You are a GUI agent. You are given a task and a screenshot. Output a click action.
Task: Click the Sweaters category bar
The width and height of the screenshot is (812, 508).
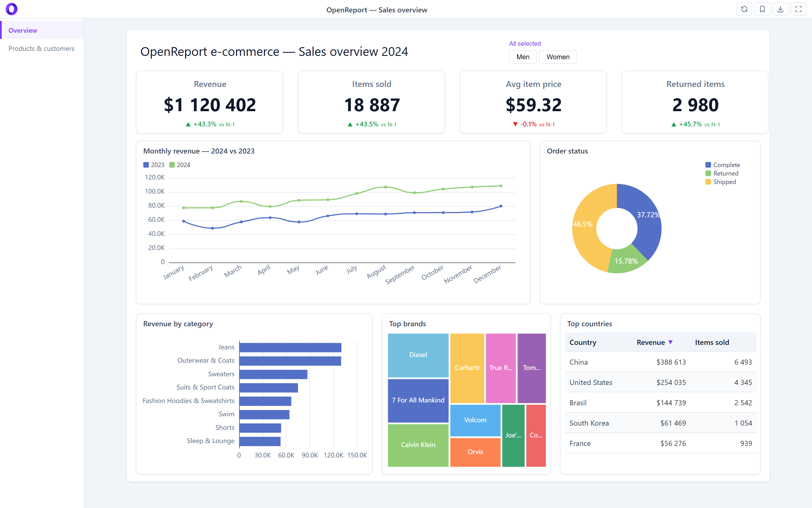coord(273,374)
